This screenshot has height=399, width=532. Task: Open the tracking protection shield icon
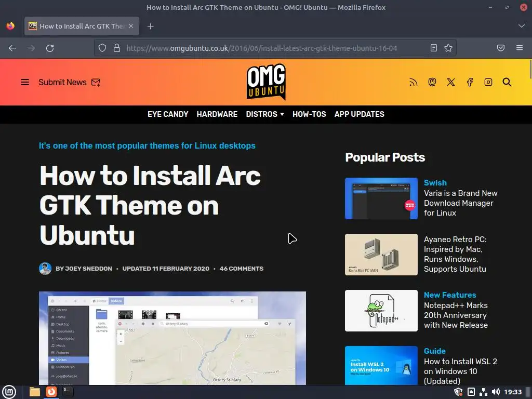[102, 48]
